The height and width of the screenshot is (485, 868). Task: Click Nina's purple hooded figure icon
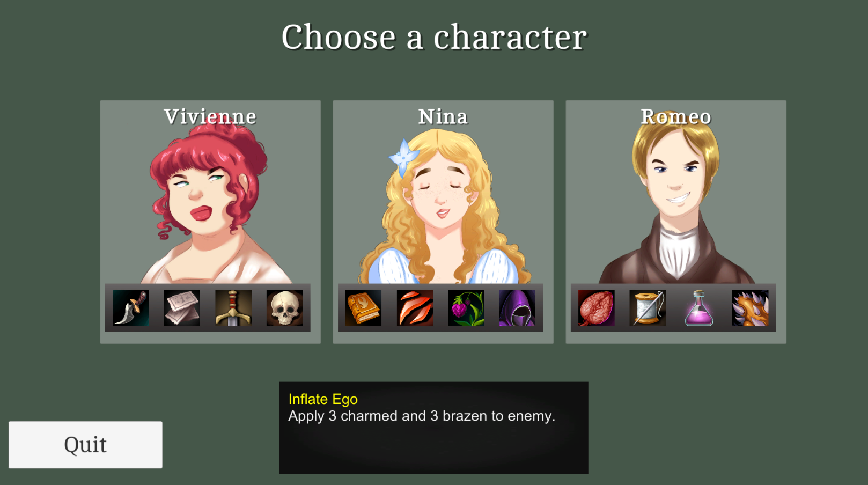[x=517, y=308]
